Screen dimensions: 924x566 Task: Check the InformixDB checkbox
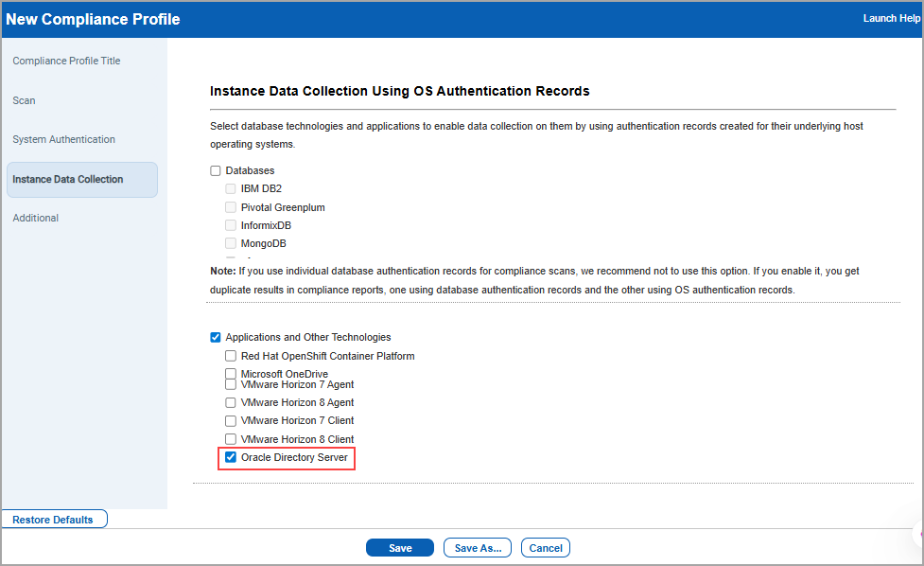[x=230, y=225]
